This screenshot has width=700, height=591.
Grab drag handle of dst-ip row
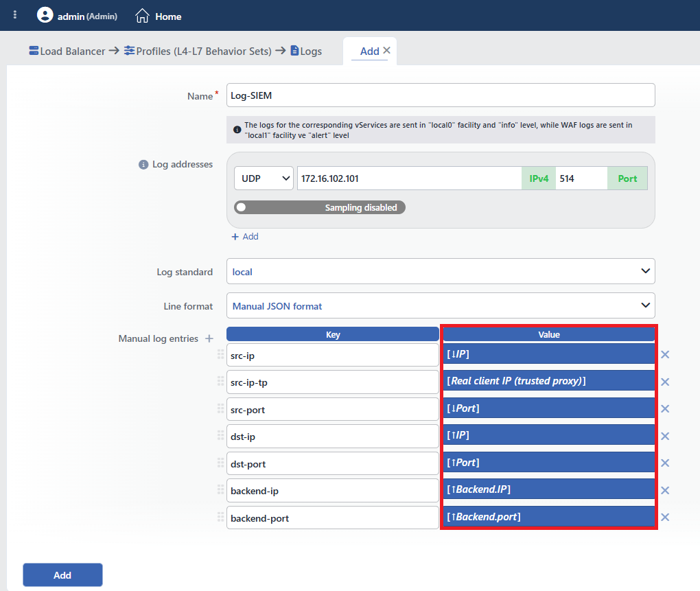tap(220, 436)
